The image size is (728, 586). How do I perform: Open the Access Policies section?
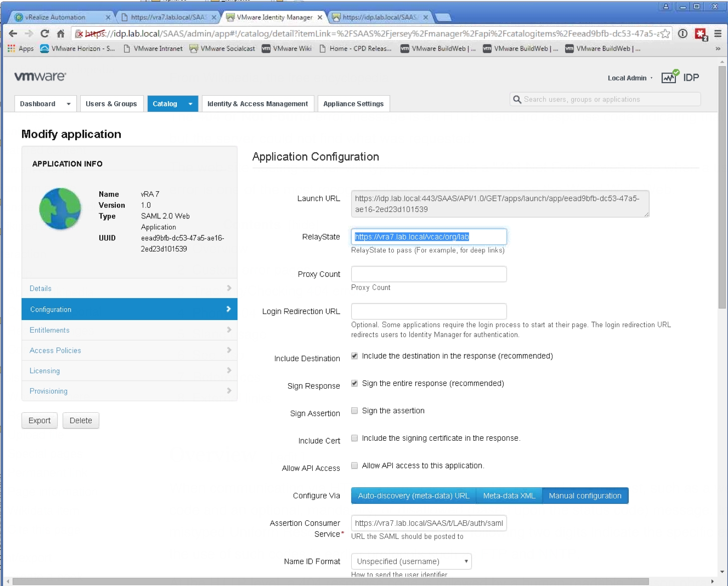[129, 351]
